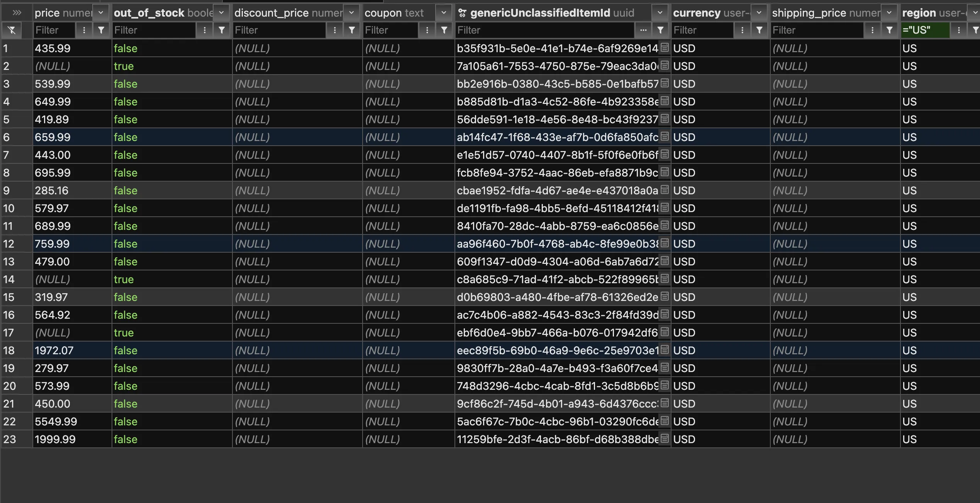Open three-dot filter menu for shipping_price
This screenshot has width=980, height=503.
tap(872, 30)
